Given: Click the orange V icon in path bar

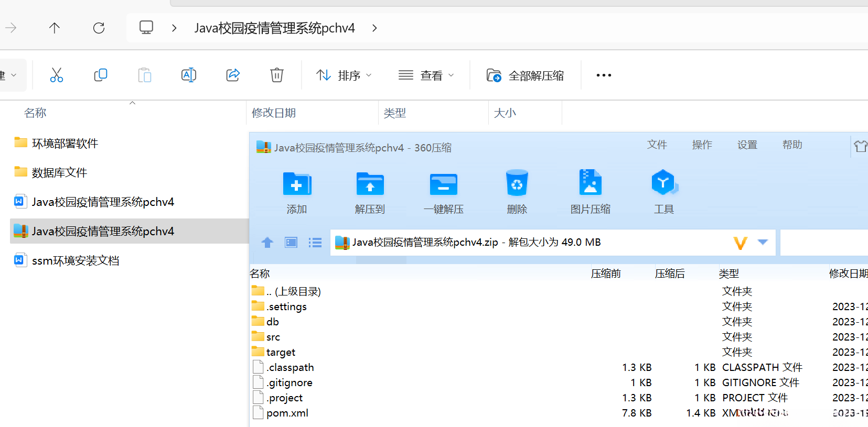Looking at the screenshot, I should point(740,243).
